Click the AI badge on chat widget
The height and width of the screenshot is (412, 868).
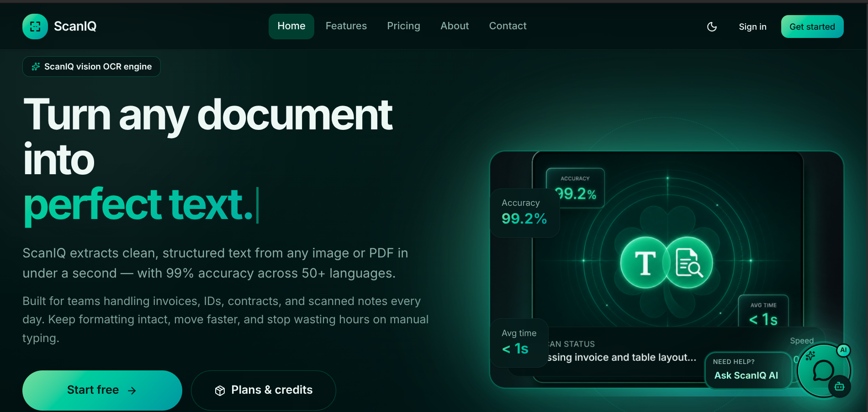pos(843,350)
